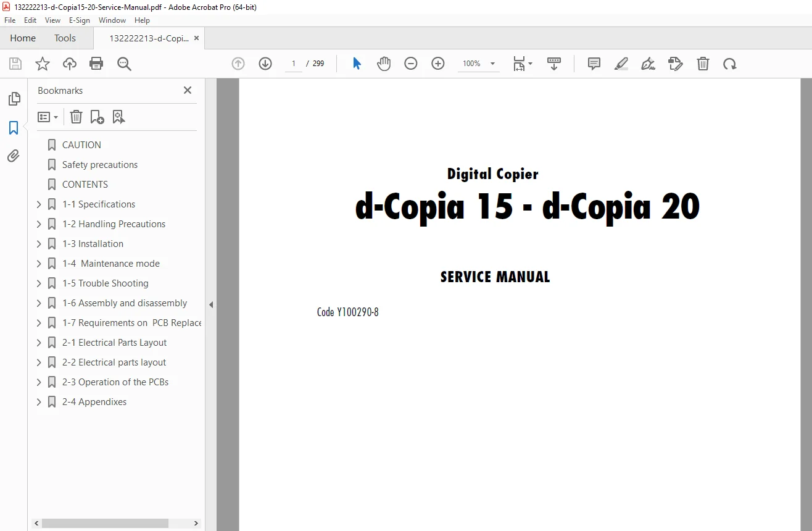This screenshot has height=531, width=812.
Task: Open the Fill and Sign pen tool
Action: click(648, 64)
